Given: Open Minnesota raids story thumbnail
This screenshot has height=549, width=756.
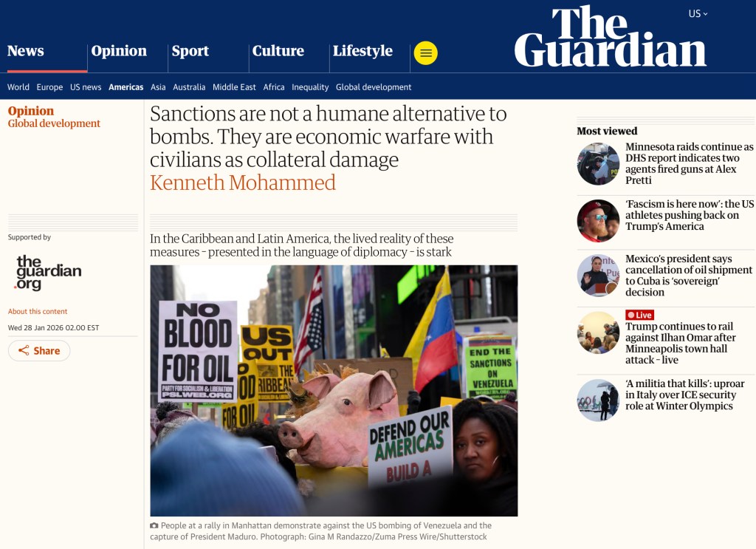Looking at the screenshot, I should point(598,164).
